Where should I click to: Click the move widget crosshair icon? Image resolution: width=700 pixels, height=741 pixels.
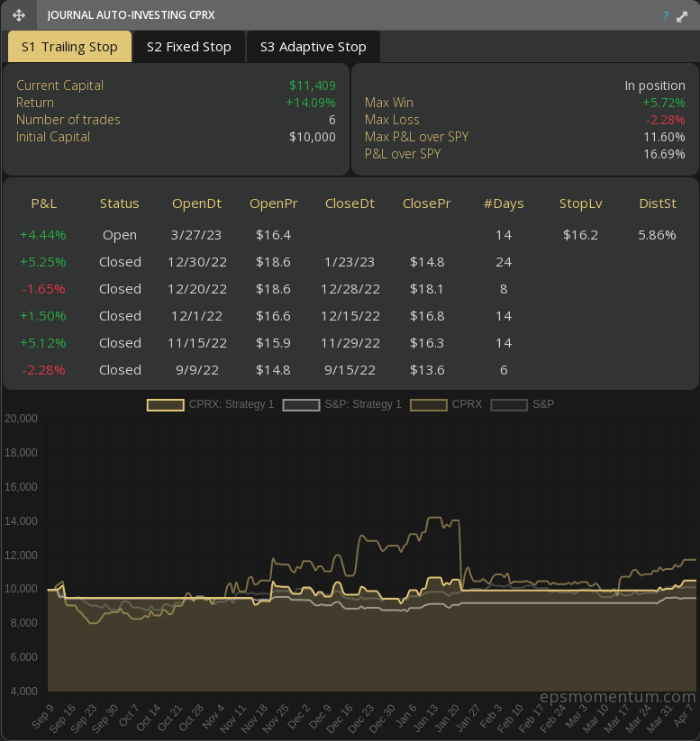[19, 15]
